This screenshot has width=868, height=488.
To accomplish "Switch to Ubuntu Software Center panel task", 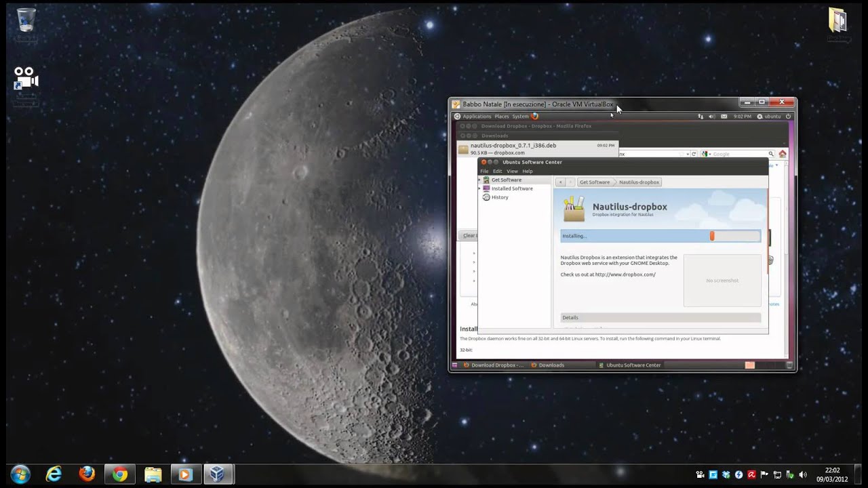I will tap(629, 365).
